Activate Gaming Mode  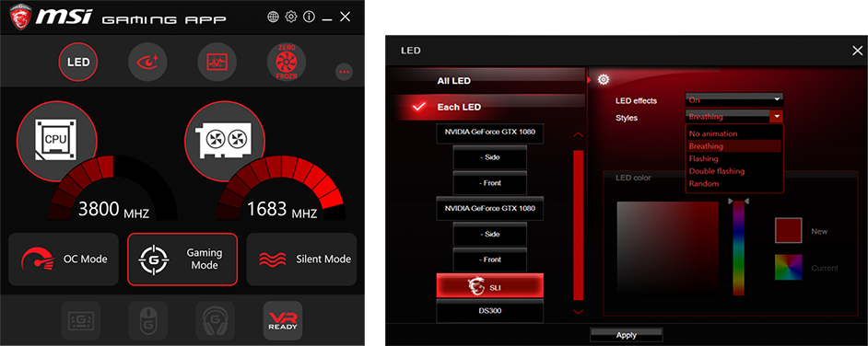182,259
